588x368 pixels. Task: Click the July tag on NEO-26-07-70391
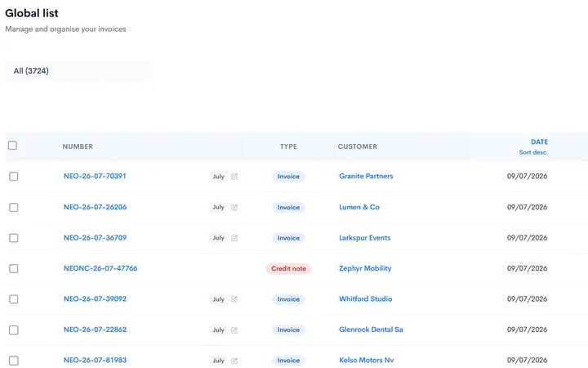(218, 177)
